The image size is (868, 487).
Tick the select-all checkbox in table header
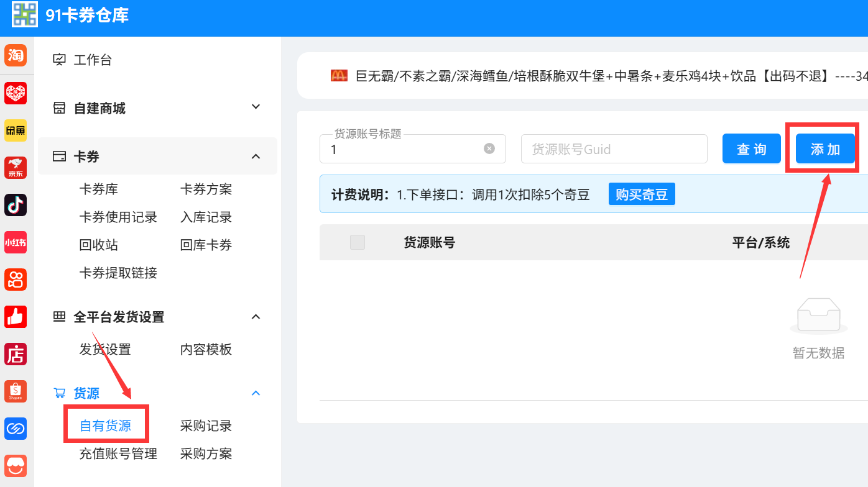[358, 242]
